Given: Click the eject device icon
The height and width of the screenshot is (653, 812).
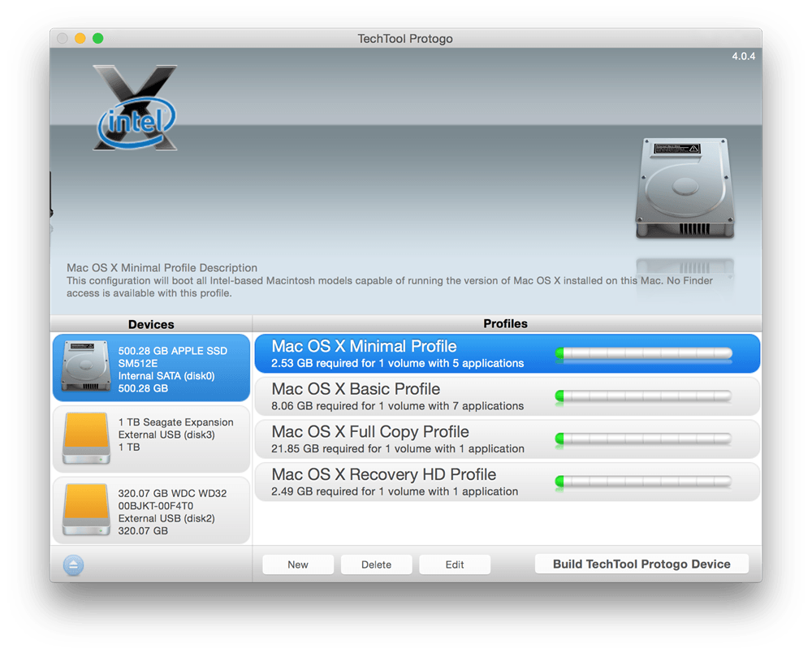Looking at the screenshot, I should coord(73,565).
